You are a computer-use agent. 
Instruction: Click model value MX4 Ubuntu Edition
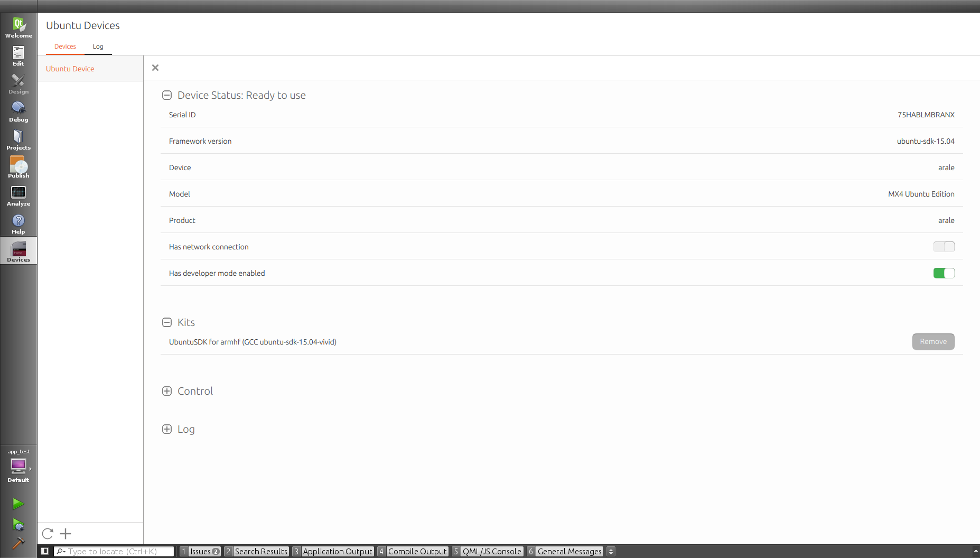coord(921,194)
